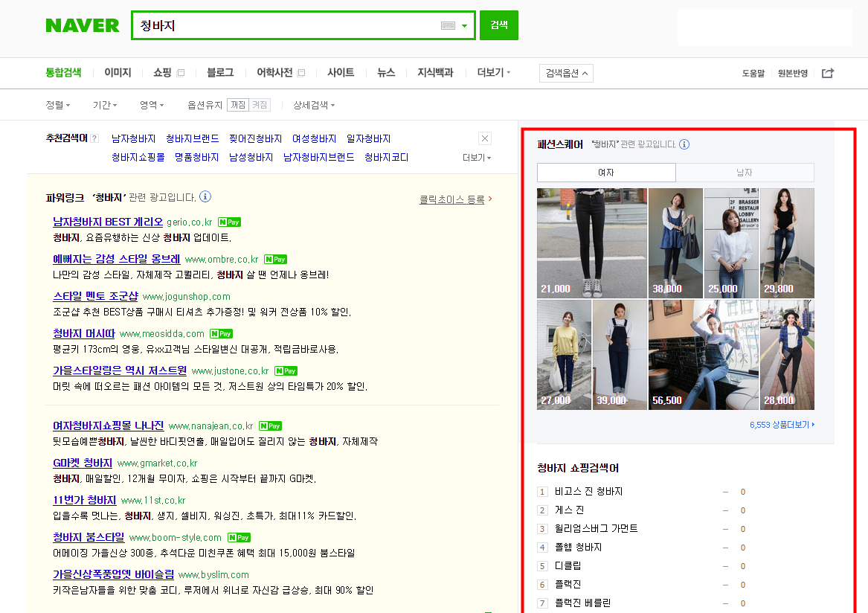Click info icon beside 파워링크 heading
Image resolution: width=868 pixels, height=613 pixels.
205,196
